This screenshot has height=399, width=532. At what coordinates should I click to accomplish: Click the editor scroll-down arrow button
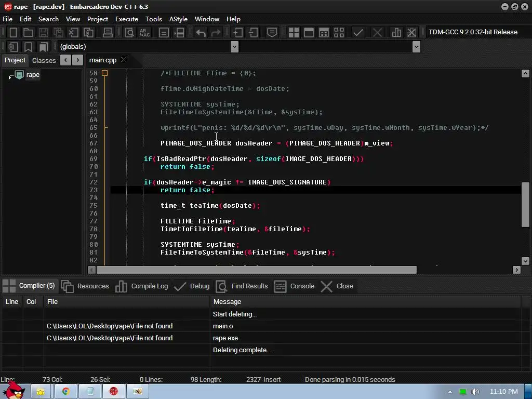525,261
